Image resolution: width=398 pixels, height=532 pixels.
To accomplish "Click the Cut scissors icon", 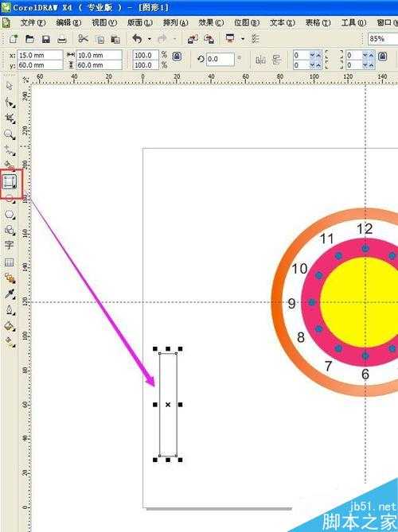I will tap(83, 39).
